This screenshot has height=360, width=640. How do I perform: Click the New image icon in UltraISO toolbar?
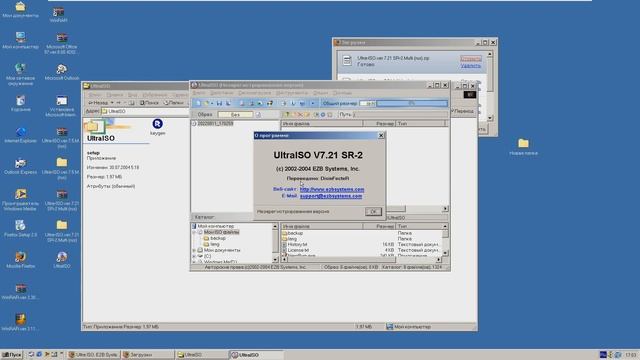[x=198, y=103]
